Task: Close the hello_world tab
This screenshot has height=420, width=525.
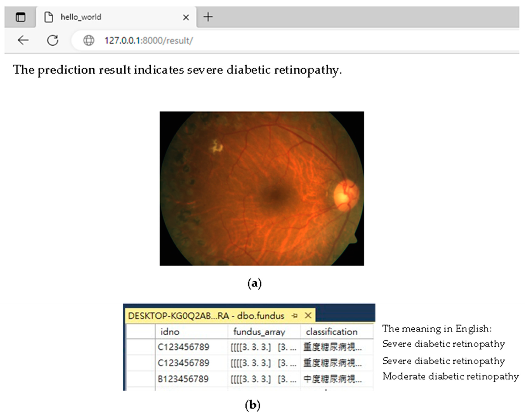Action: (186, 17)
